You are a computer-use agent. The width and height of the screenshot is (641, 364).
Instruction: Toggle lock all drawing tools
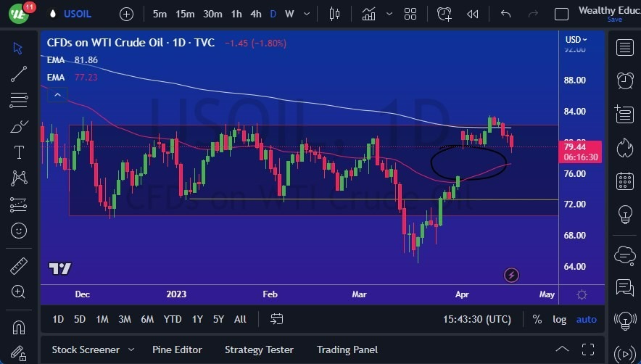coord(19,353)
